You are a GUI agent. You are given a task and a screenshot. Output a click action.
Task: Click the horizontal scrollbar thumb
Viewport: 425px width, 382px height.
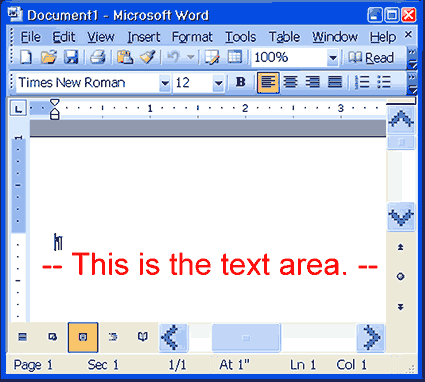pos(246,338)
